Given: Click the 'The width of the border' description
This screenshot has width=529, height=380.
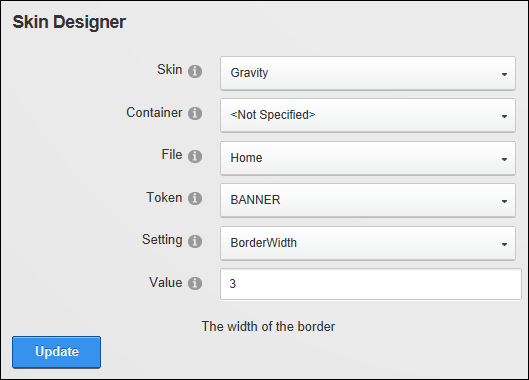Looking at the screenshot, I should pyautogui.click(x=268, y=326).
